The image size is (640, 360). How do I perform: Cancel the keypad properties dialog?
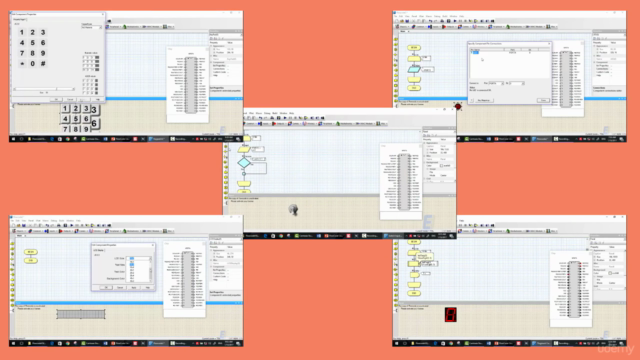point(70,99)
